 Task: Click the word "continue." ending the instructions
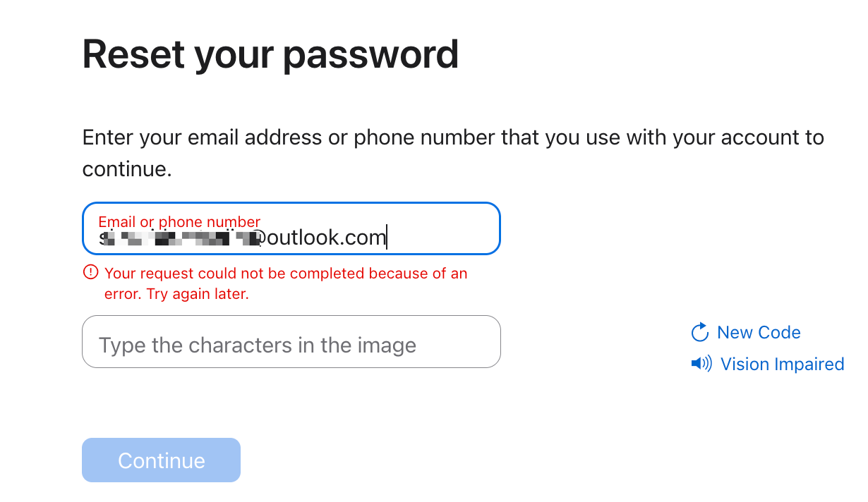[127, 170]
